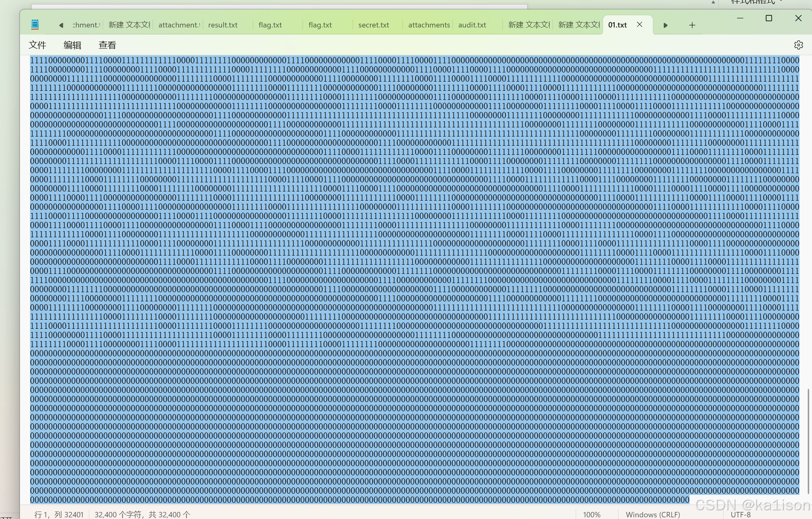Image resolution: width=812 pixels, height=519 pixels.
Task: Open the 编辑 menu
Action: click(72, 45)
